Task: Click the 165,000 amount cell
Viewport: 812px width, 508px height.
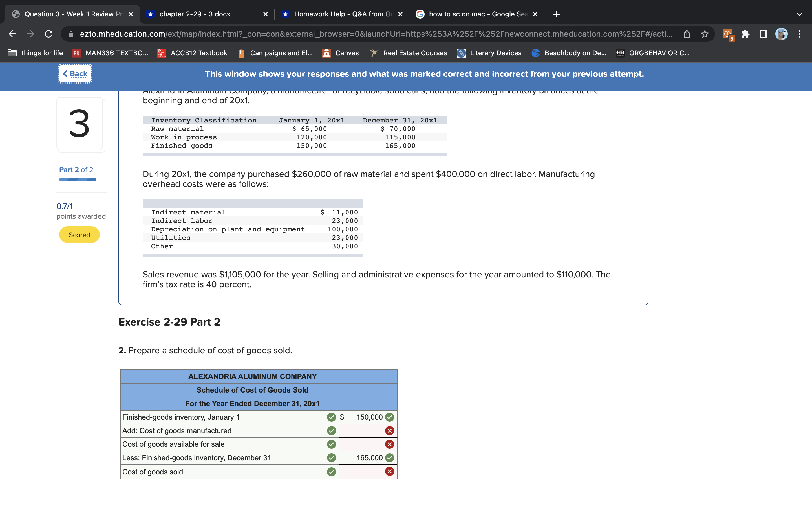Action: tap(368, 457)
